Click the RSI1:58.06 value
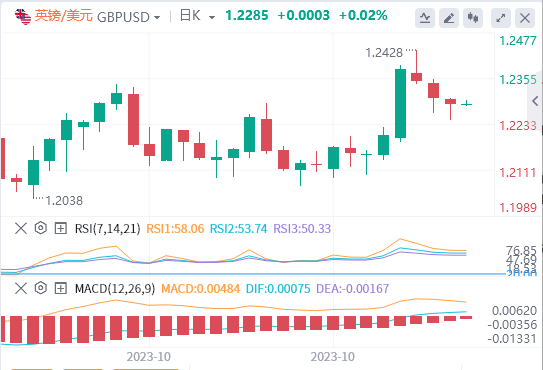The image size is (543, 370). [x=175, y=229]
